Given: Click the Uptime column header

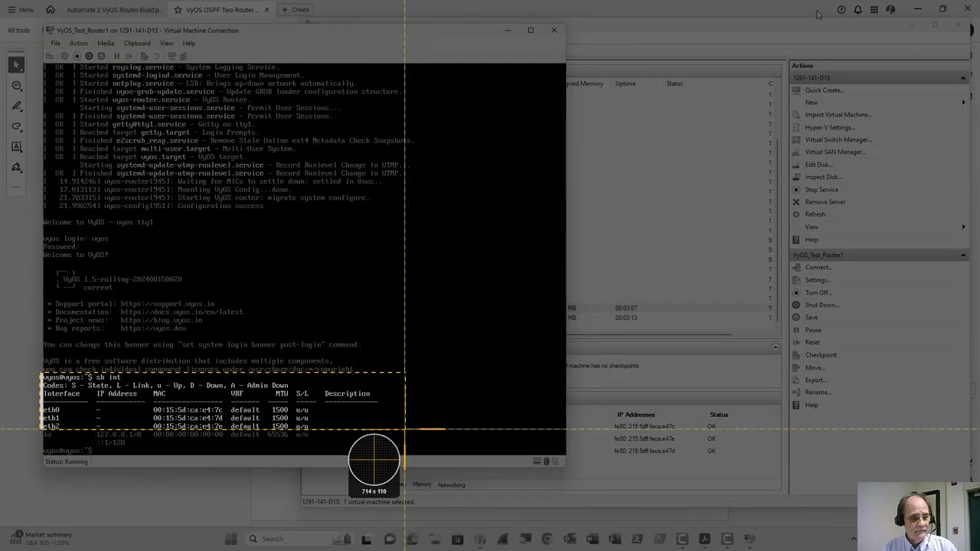Looking at the screenshot, I should 626,83.
